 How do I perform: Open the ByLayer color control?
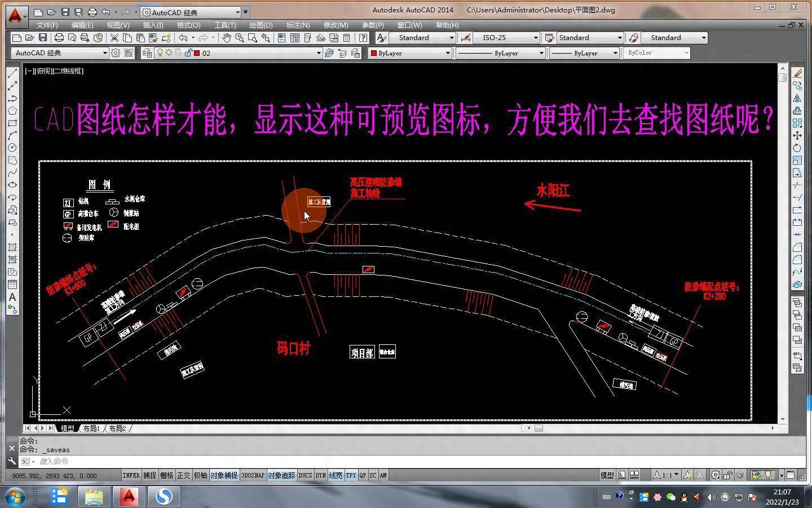pos(410,53)
